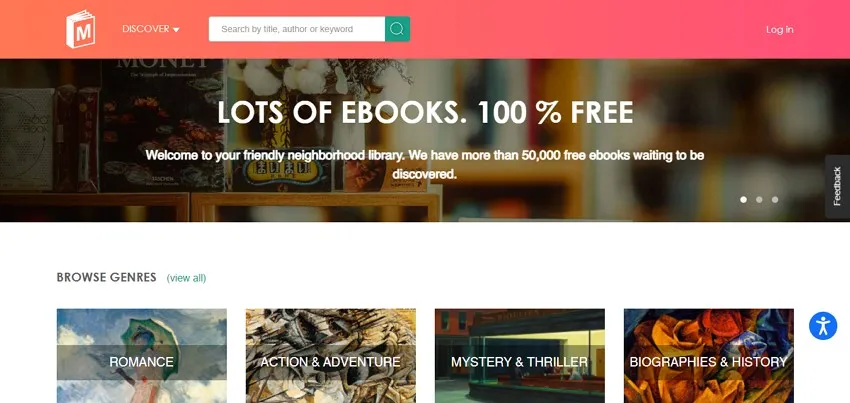The image size is (850, 403).
Task: Open the Mystery & Thriller genre tile
Action: point(519,356)
